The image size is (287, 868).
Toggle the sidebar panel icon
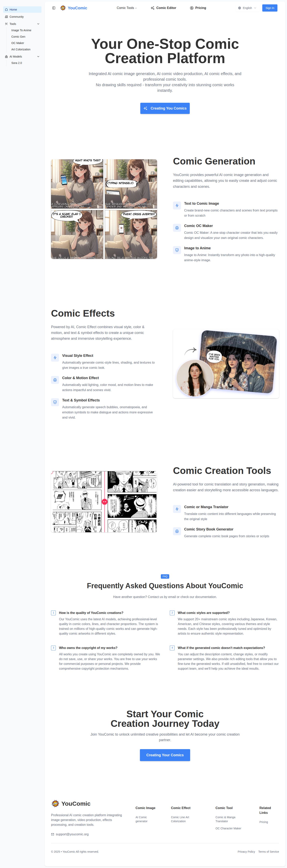click(x=54, y=8)
